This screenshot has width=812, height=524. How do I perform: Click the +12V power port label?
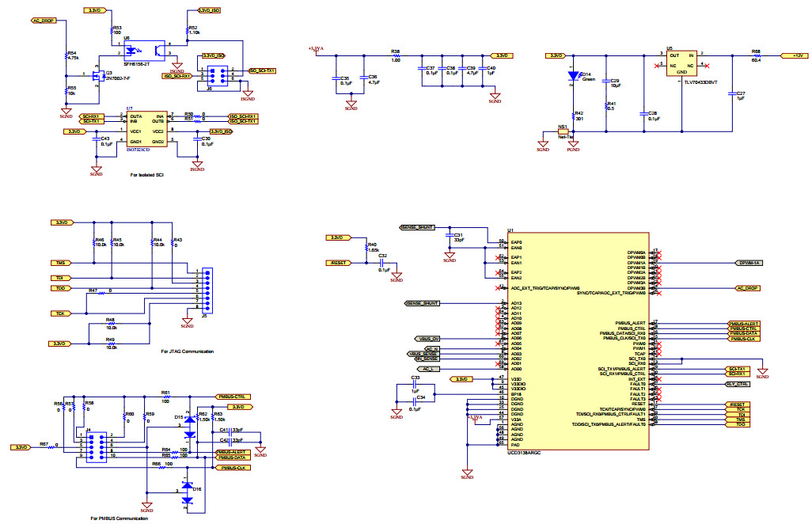792,55
